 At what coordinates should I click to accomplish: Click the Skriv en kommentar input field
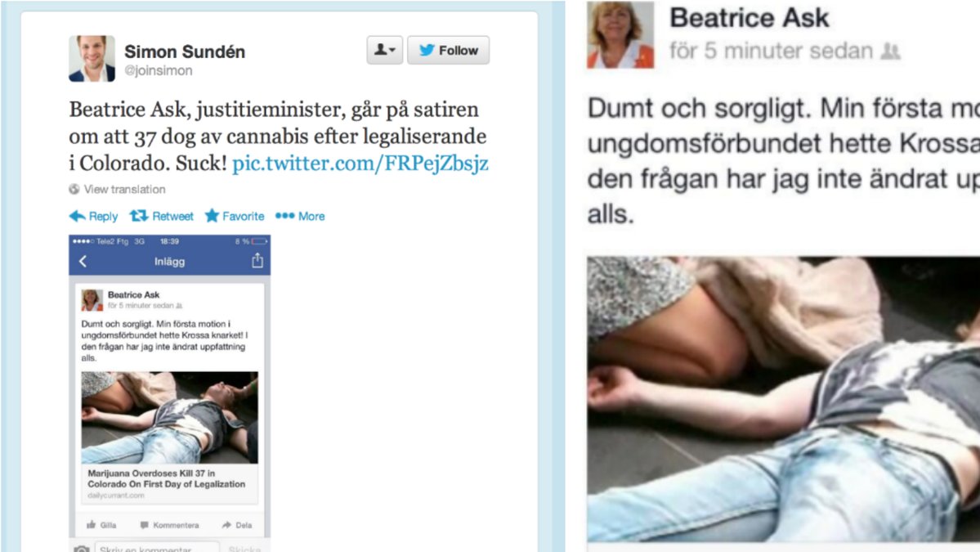[x=157, y=548]
